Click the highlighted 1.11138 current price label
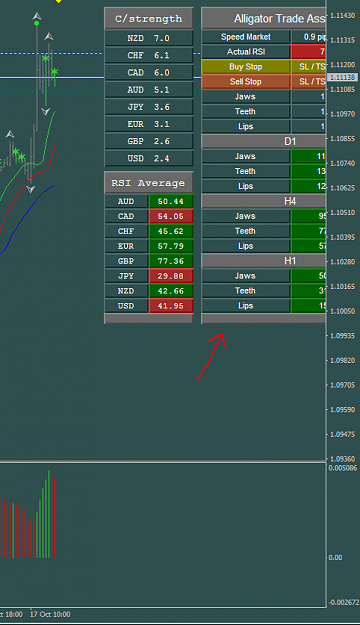This screenshot has height=625, width=360. point(342,77)
